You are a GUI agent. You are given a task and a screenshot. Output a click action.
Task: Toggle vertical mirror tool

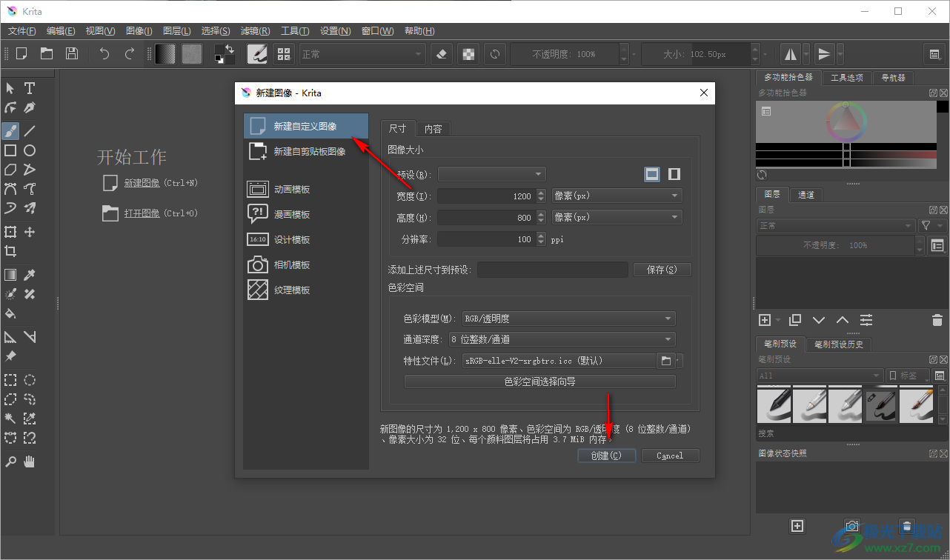(824, 53)
